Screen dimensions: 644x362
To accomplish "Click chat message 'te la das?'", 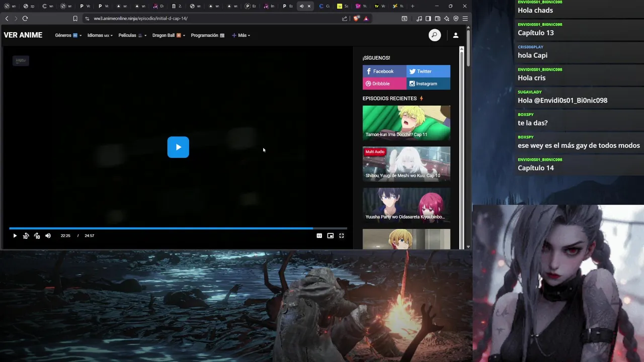I will pyautogui.click(x=533, y=123).
